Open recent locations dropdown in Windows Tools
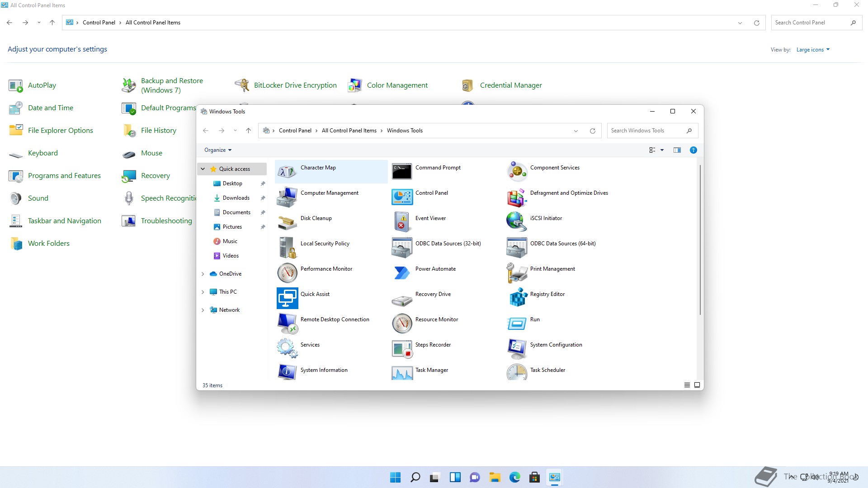868x488 pixels. (x=235, y=131)
